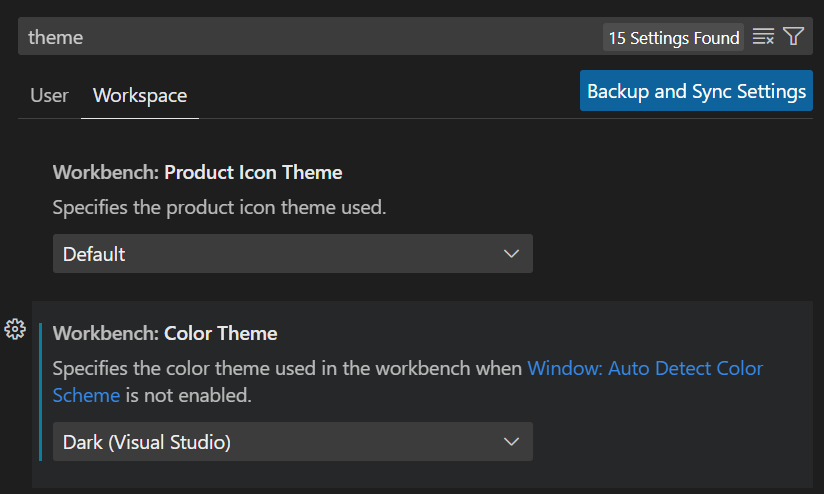Click the word Scheme link text
The image size is (824, 494).
pyautogui.click(x=86, y=395)
